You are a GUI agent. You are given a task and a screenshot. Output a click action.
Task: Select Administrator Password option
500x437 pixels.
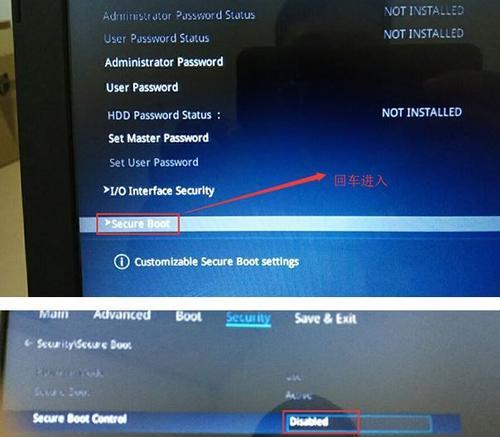pos(164,62)
